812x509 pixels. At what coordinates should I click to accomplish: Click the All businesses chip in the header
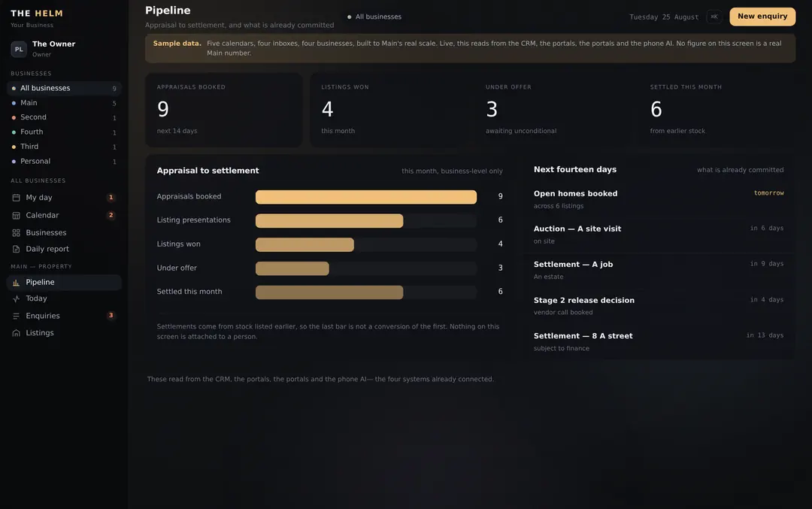click(x=374, y=17)
